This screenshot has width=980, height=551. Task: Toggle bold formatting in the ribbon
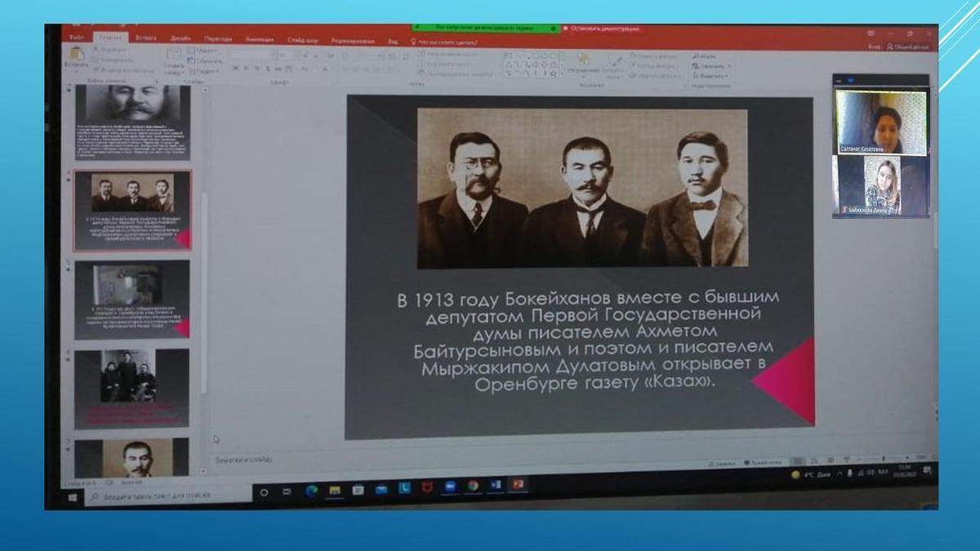point(234,69)
